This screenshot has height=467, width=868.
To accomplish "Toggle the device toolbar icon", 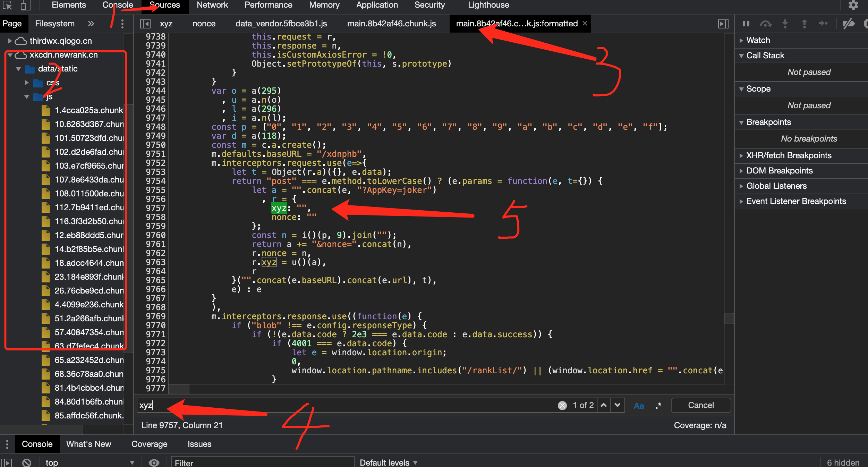I will (26, 5).
